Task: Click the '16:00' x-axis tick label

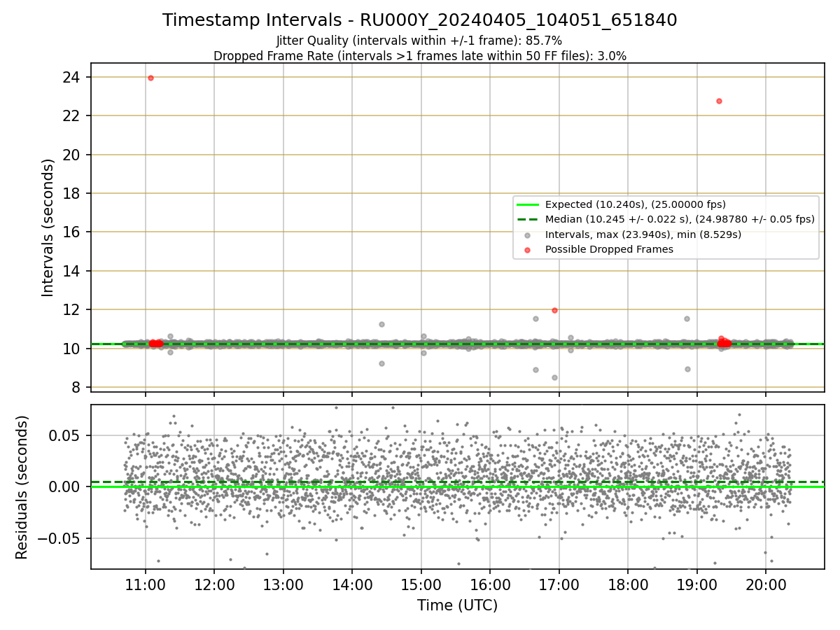Action: tap(489, 585)
